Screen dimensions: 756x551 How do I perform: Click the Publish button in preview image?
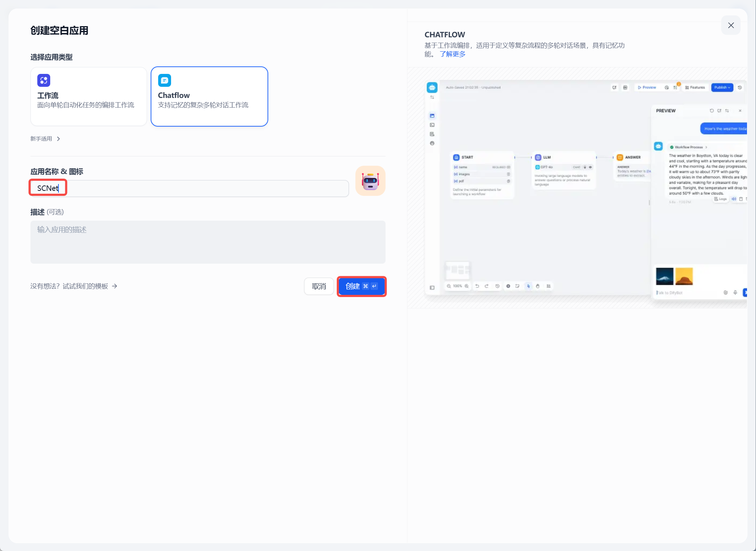click(x=722, y=88)
